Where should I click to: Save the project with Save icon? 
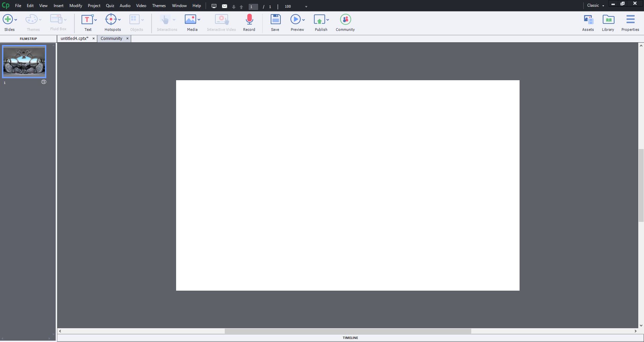click(275, 20)
